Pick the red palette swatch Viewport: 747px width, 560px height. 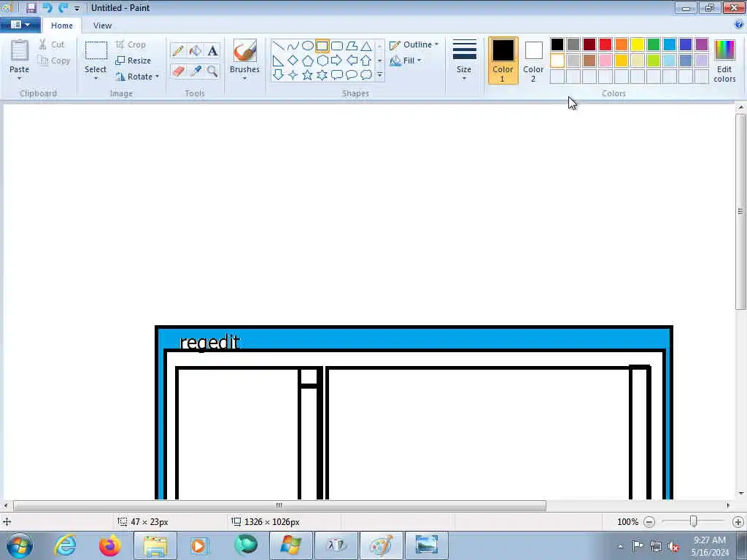[605, 44]
